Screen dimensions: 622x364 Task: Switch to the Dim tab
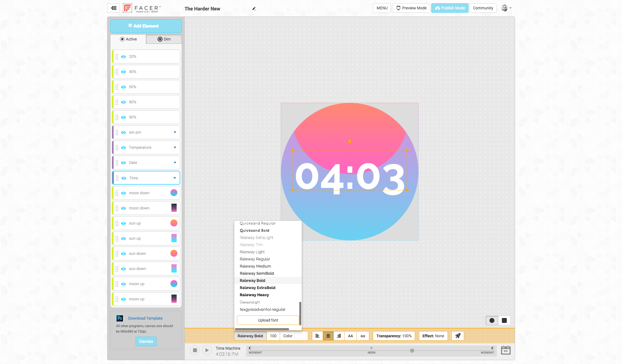coord(164,39)
